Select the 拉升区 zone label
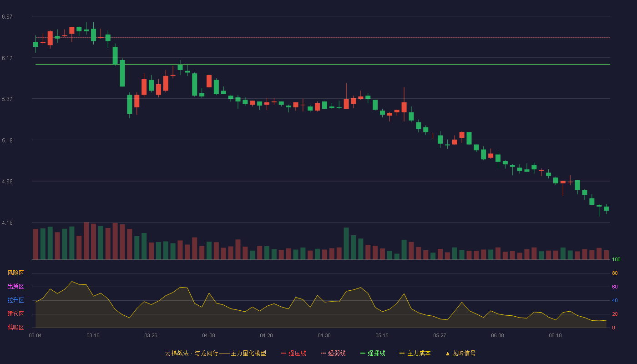 (15, 300)
